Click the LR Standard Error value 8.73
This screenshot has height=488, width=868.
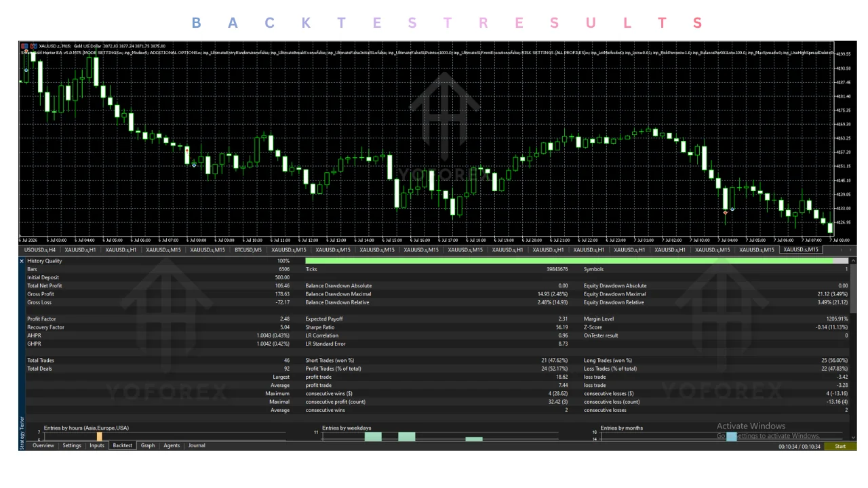563,344
